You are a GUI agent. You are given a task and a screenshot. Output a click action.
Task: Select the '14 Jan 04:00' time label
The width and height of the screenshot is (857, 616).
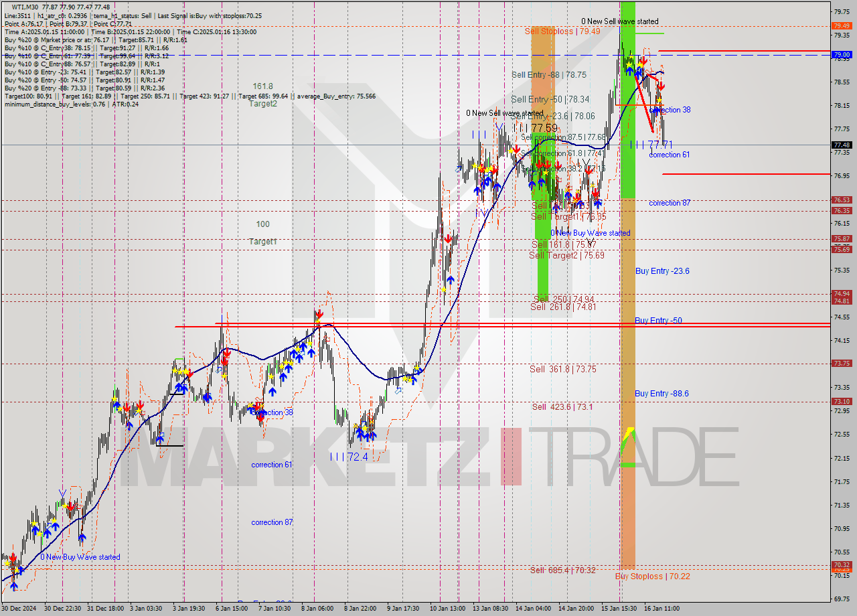pyautogui.click(x=533, y=609)
